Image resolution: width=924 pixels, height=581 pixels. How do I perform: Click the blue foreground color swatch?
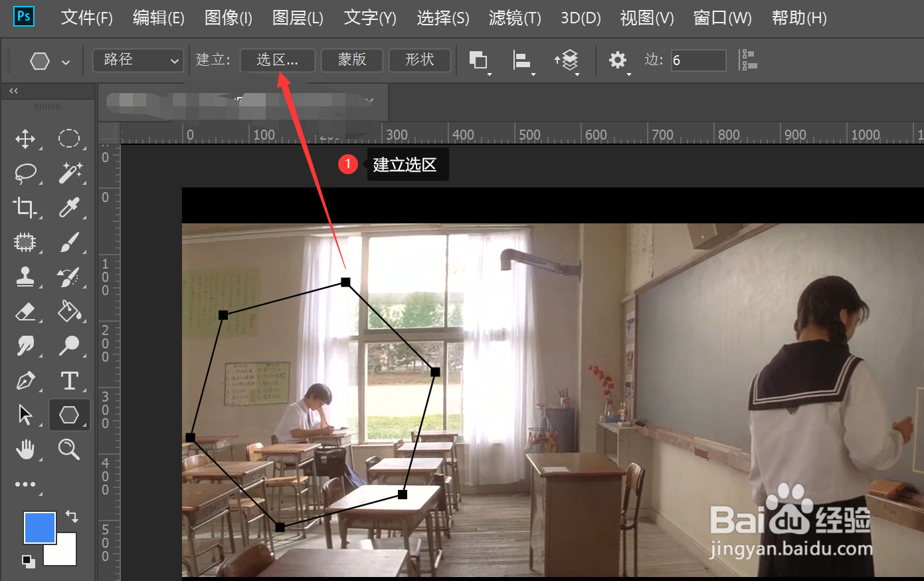[40, 528]
